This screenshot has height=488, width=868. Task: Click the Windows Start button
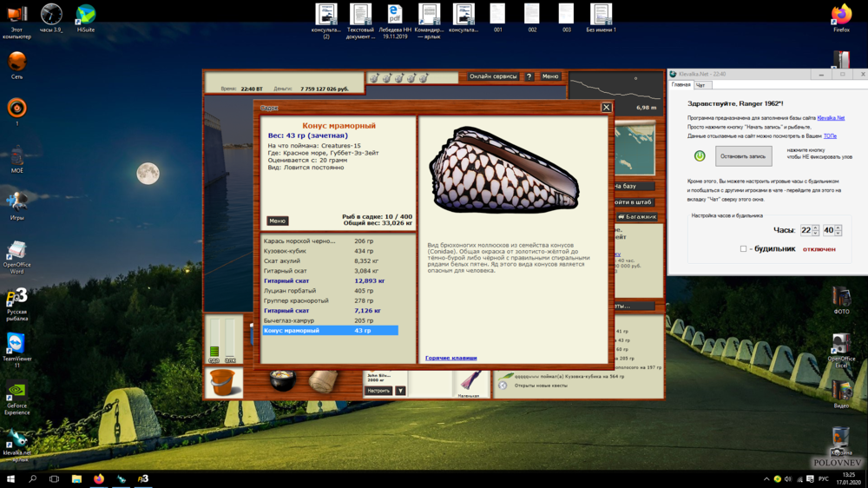pos(11,478)
